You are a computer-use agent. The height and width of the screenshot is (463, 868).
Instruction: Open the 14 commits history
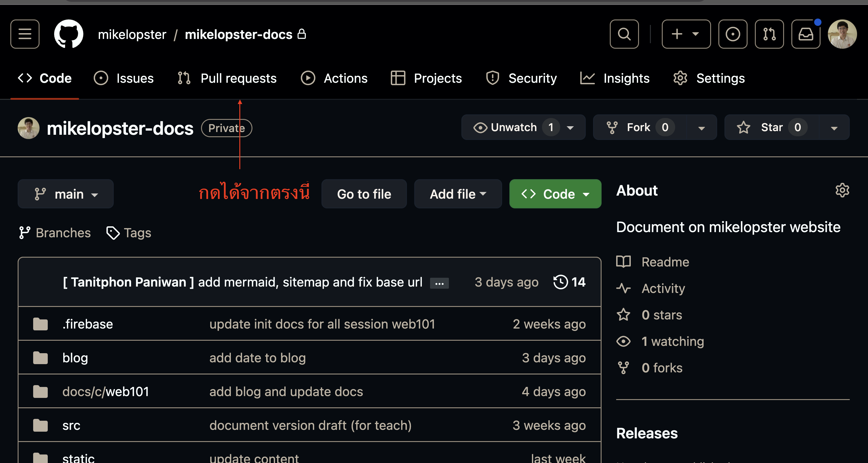pos(569,282)
